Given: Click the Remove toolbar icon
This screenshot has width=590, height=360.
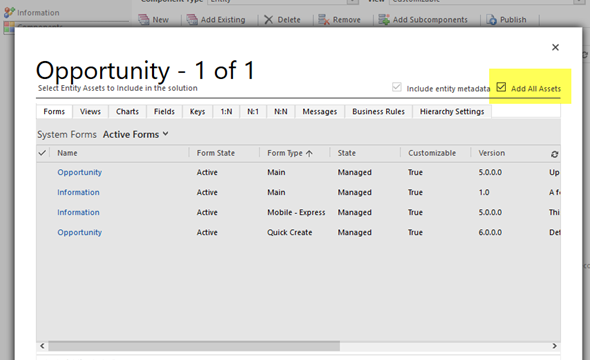Looking at the screenshot, I should (324, 20).
